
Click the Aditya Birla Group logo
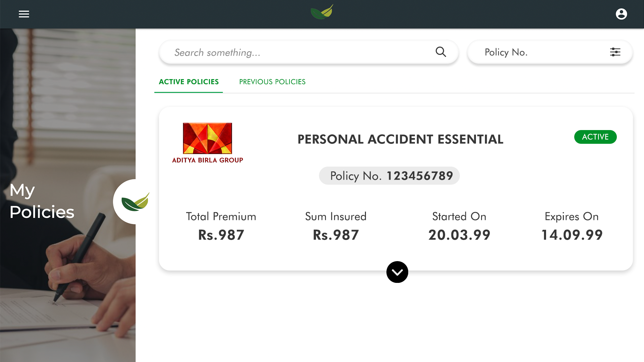[208, 143]
